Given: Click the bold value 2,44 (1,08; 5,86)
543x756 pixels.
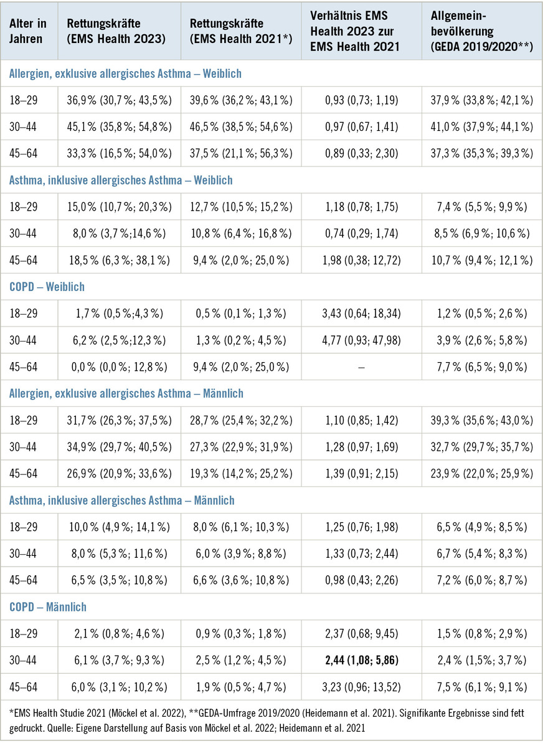Looking at the screenshot, I should [362, 660].
